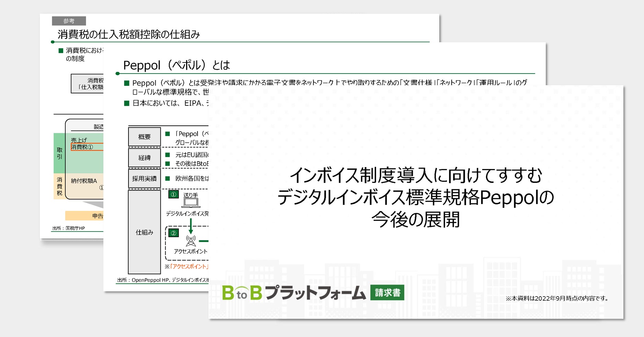Click the antenna icon above アクセスポイント
Image resolution: width=644 pixels, height=337 pixels.
click(191, 241)
